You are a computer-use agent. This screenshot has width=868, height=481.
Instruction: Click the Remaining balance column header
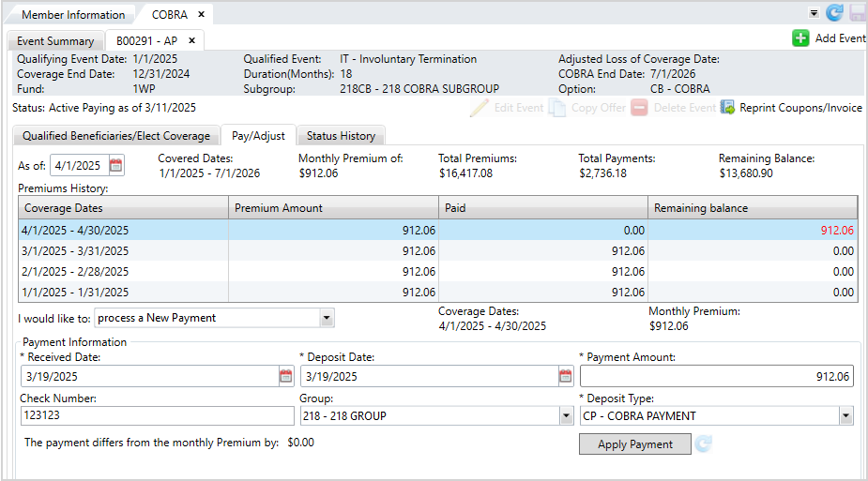click(x=753, y=208)
